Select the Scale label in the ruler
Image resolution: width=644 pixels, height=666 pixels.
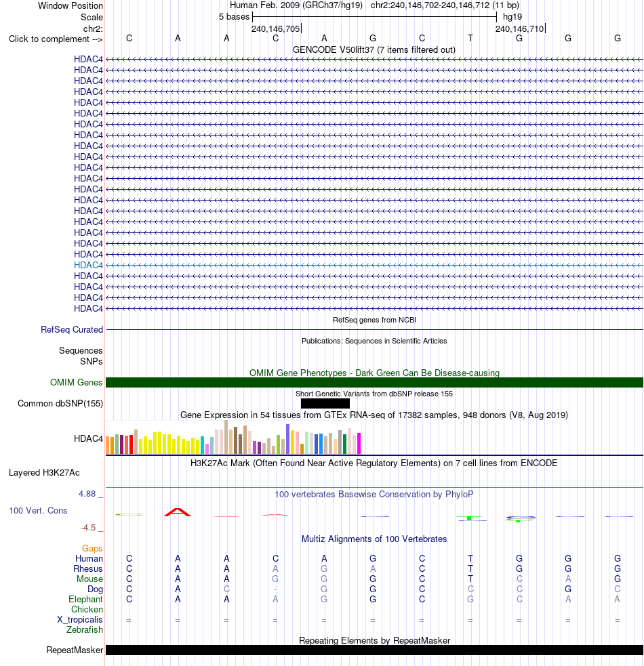click(x=92, y=18)
